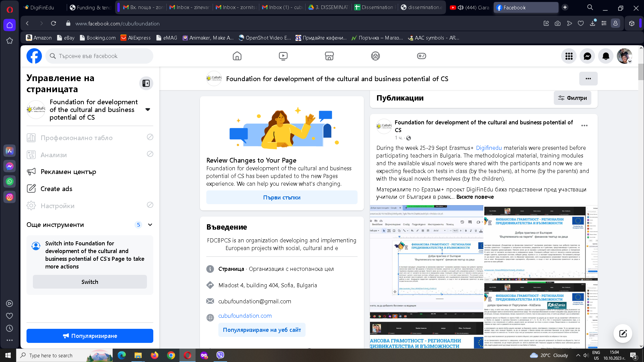Add the page to bookmarks heart icon
This screenshot has width=644, height=362.
pos(581,23)
